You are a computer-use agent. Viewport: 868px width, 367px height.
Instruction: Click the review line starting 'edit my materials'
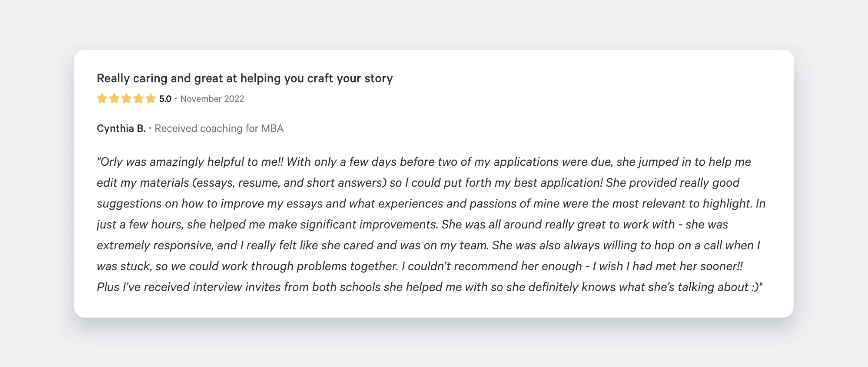[418, 183]
